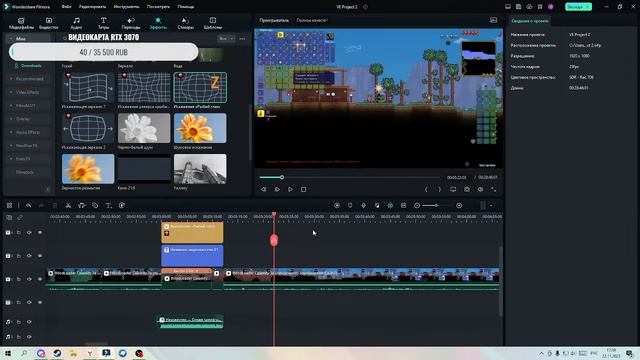Record voiceover with the microphone icon
640x360 pixels.
pyautogui.click(x=363, y=205)
